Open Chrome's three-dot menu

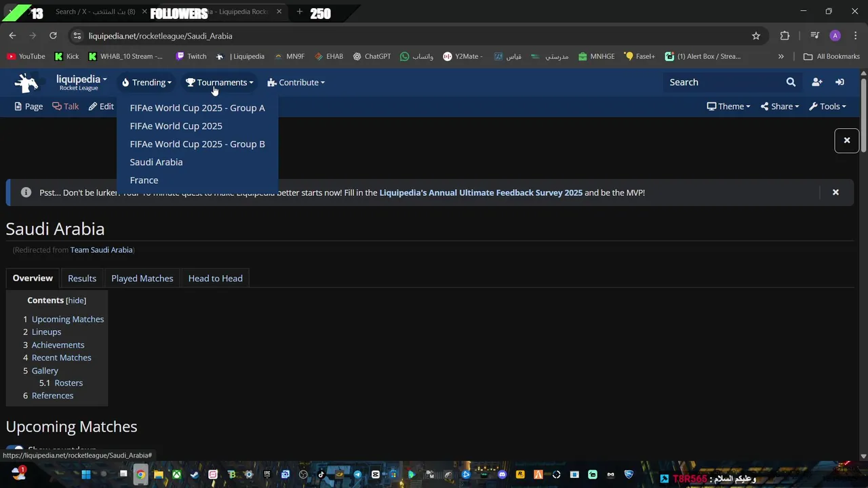tap(856, 36)
